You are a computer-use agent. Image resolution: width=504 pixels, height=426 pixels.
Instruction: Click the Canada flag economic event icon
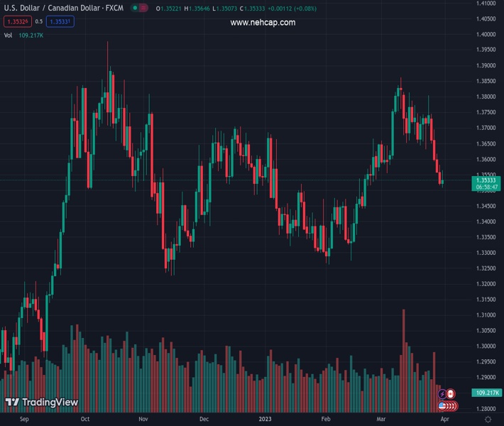click(450, 393)
